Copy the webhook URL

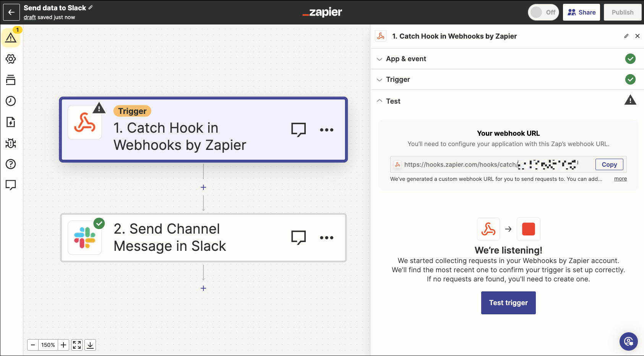click(x=609, y=164)
